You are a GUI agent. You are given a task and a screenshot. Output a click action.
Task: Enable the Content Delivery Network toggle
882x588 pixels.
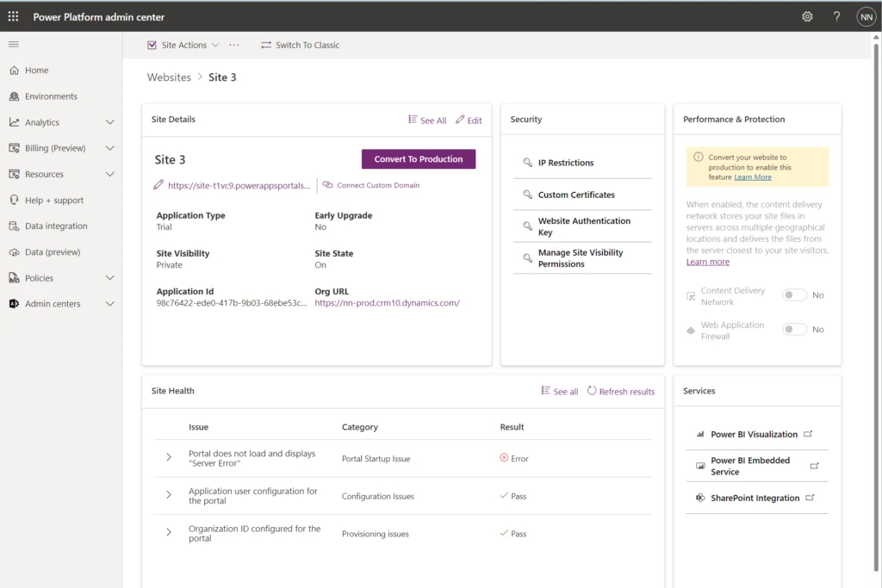(794, 294)
